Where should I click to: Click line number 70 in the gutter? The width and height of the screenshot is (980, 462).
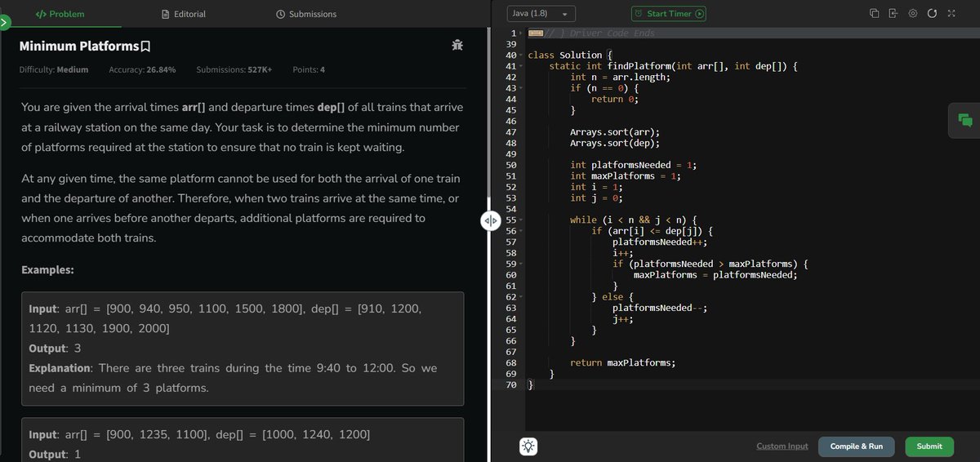click(x=512, y=385)
